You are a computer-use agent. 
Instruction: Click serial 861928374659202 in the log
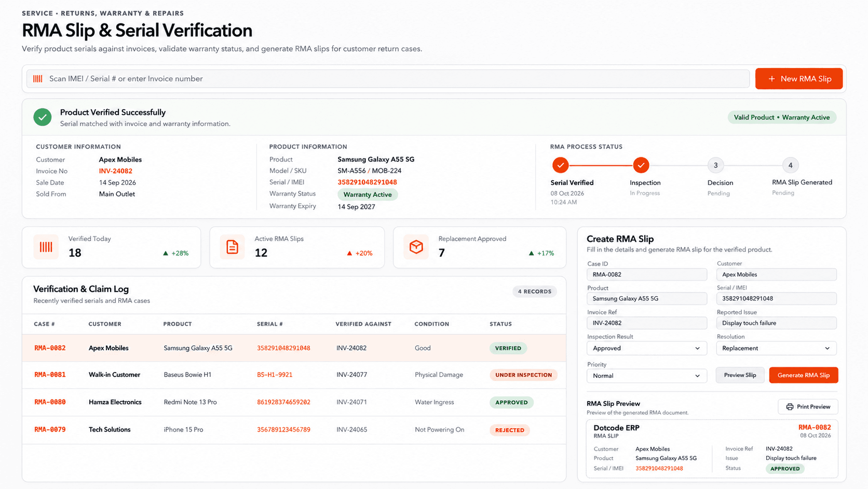[283, 402]
